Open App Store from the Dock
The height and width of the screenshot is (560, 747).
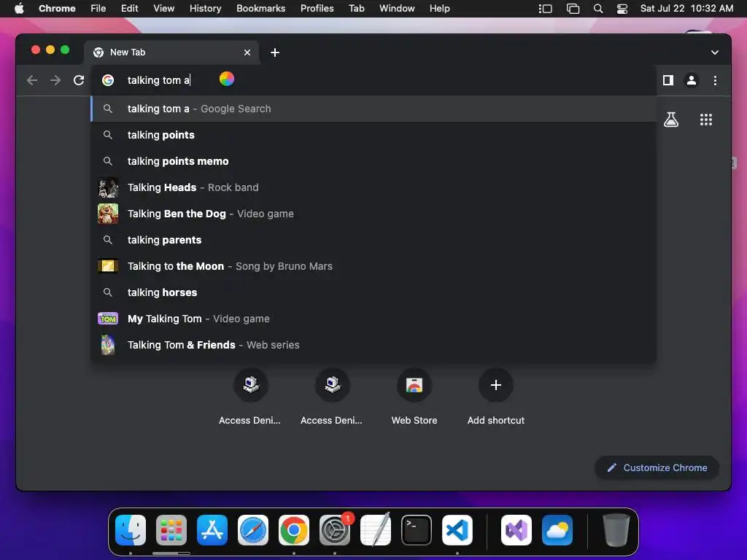coord(212,530)
